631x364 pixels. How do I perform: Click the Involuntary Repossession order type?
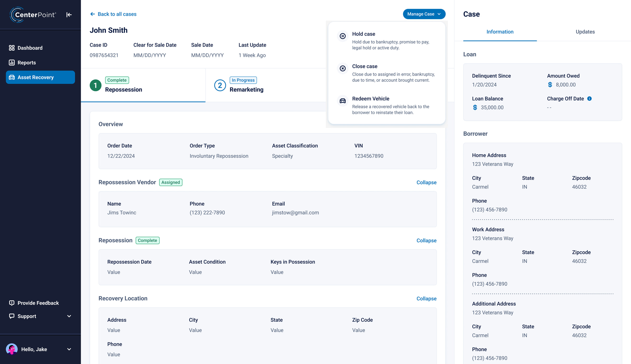[219, 156]
